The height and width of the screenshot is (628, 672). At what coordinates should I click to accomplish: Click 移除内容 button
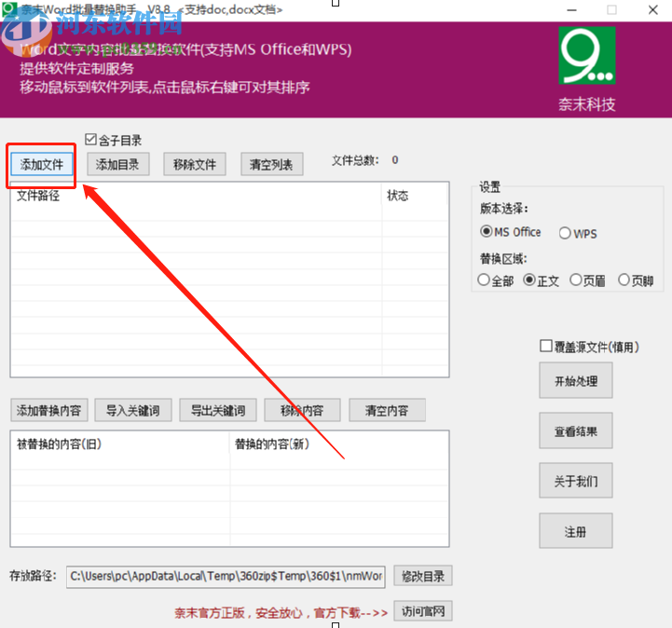(x=303, y=410)
